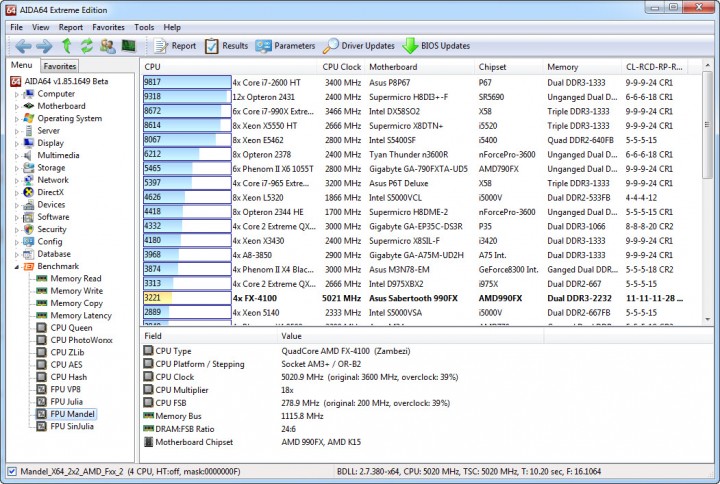
Task: Click the Value column header
Action: pos(410,336)
